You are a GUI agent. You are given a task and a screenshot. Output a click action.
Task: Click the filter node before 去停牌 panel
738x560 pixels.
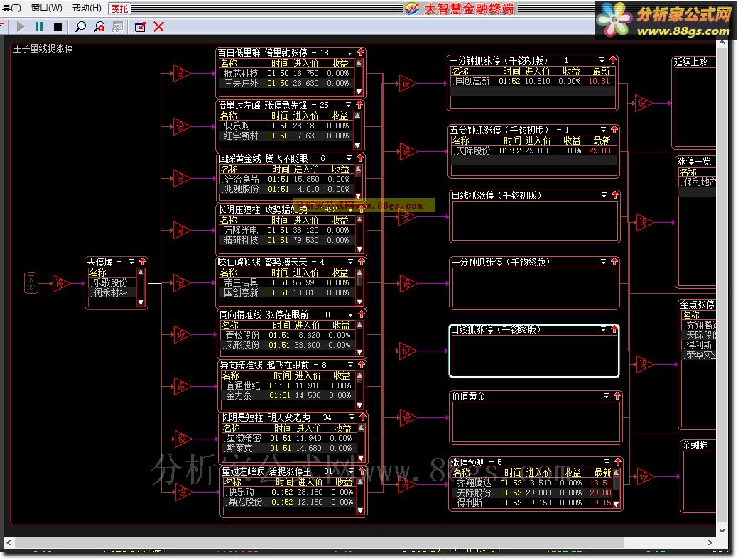(x=60, y=283)
